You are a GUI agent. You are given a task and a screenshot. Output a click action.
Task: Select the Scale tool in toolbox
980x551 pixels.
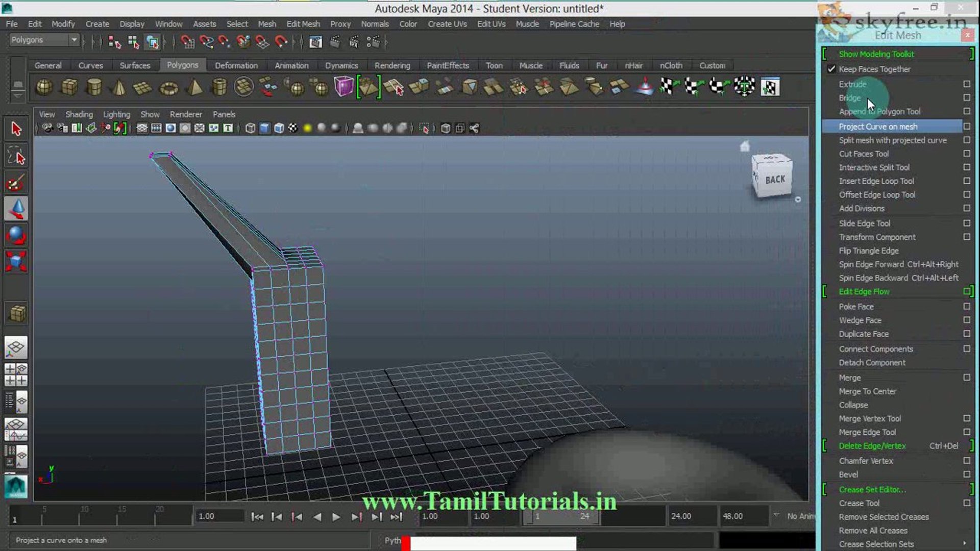coord(16,262)
